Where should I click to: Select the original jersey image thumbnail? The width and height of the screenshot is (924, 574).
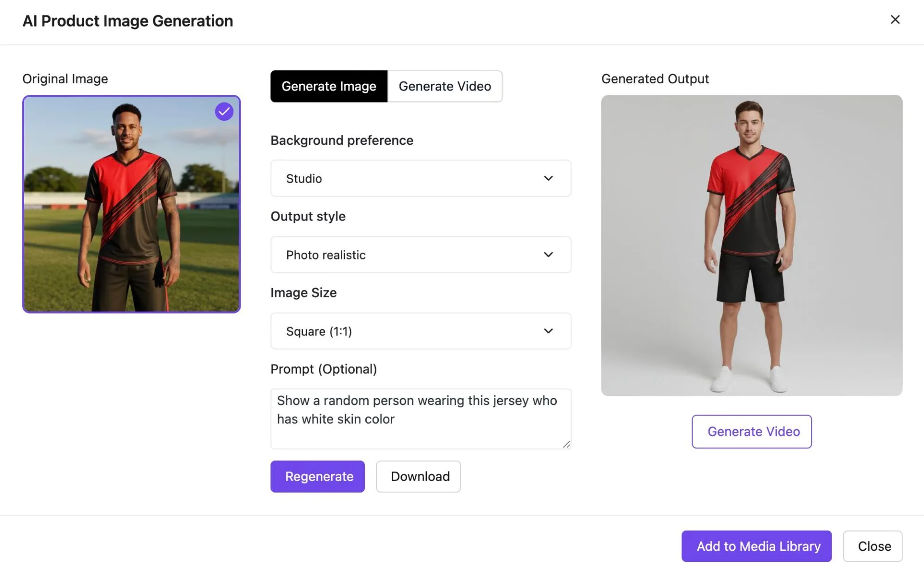tap(131, 204)
